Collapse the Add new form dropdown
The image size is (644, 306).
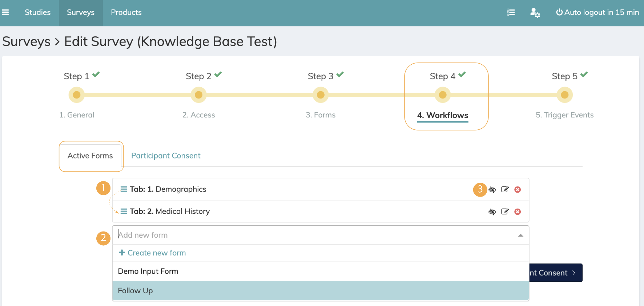pos(520,235)
